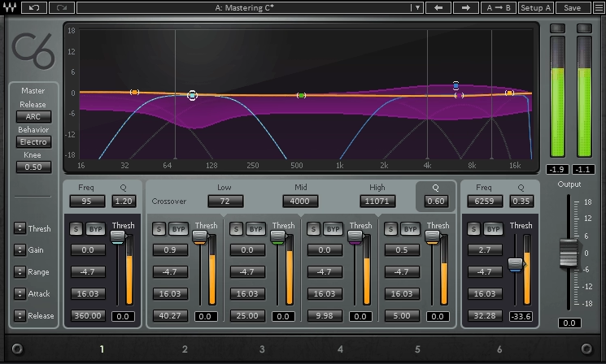The image size is (606, 364).
Task: Select the green band graph node
Action: tap(301, 95)
